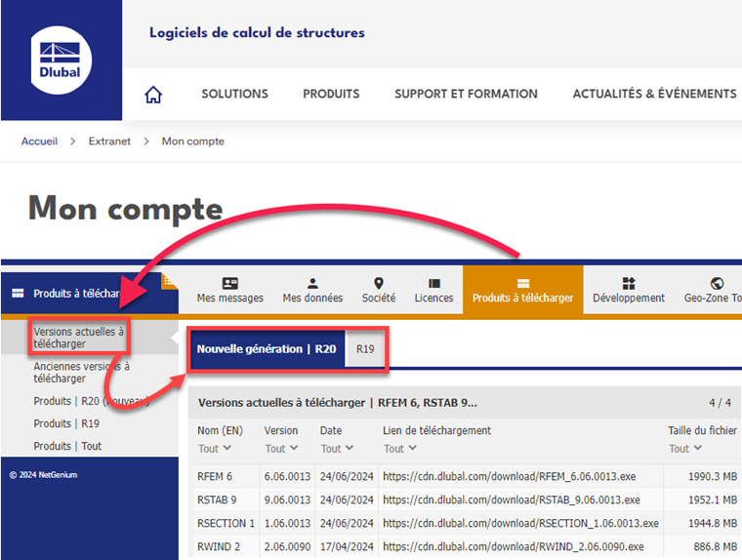The width and height of the screenshot is (742, 560).
Task: Click the Mes messages card icon
Action: [x=230, y=283]
